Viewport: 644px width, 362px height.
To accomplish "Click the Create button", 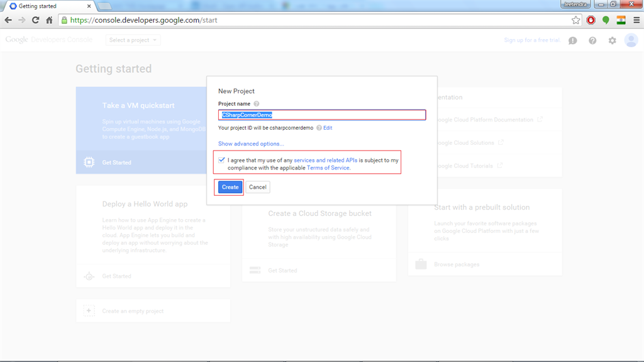I will [x=230, y=187].
